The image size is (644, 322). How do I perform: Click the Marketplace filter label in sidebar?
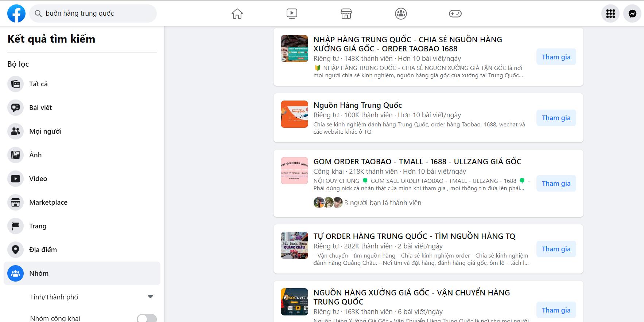[x=48, y=203]
